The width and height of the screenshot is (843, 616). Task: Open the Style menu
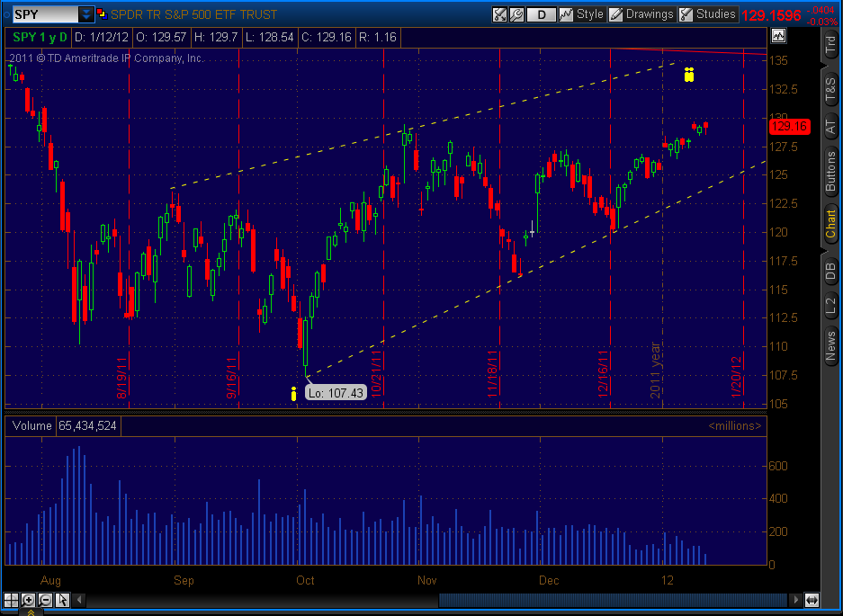[582, 14]
